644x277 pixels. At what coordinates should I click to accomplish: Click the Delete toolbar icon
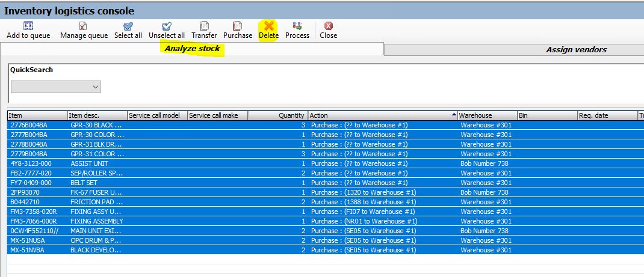[268, 26]
